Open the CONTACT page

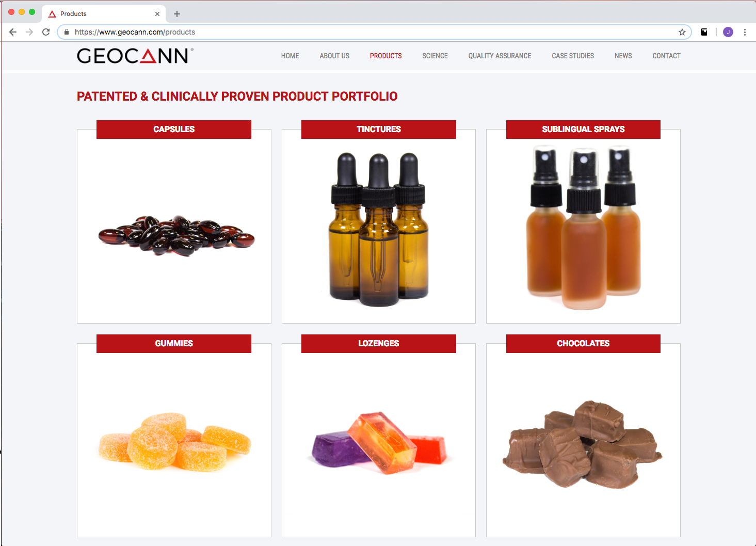coord(666,56)
